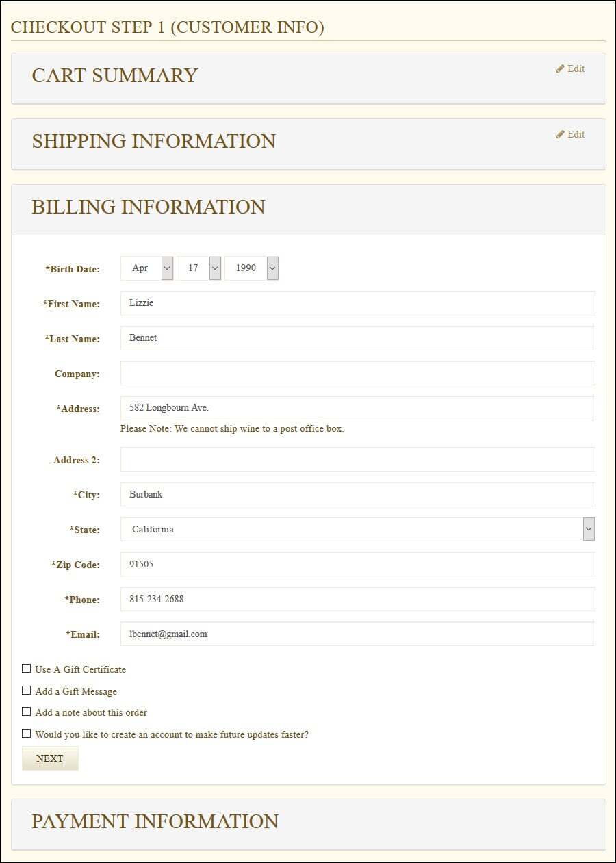
Task: Click the Address 2 input field
Action: tap(358, 459)
